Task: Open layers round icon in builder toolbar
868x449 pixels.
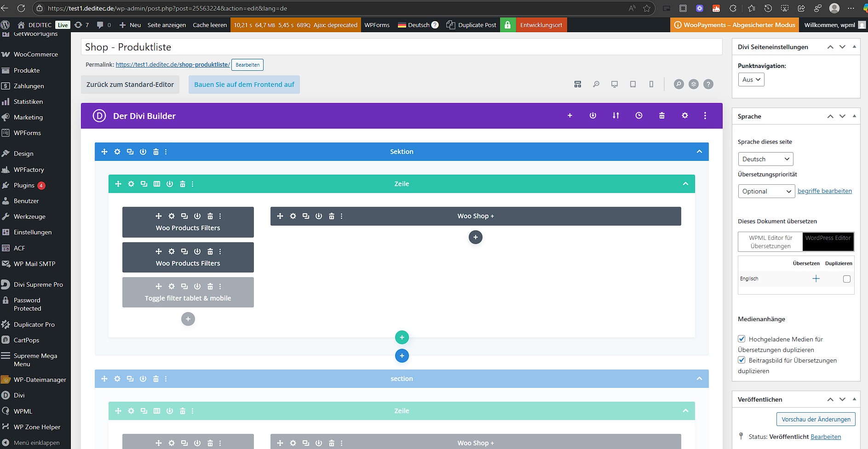Action: tap(694, 84)
